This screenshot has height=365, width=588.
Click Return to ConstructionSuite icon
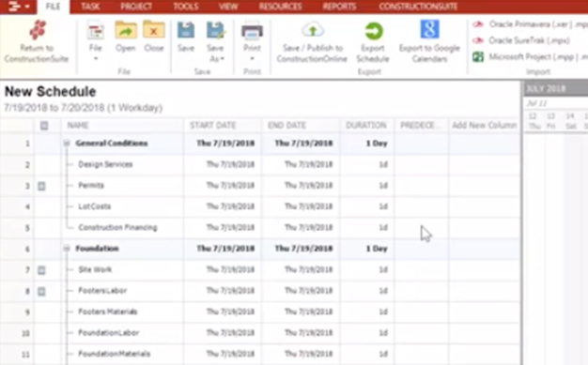(38, 30)
